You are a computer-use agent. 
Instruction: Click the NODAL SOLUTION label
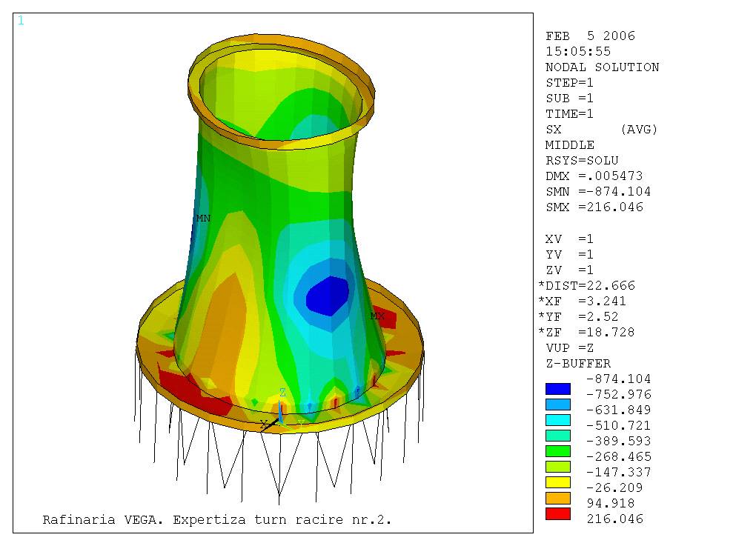point(602,67)
